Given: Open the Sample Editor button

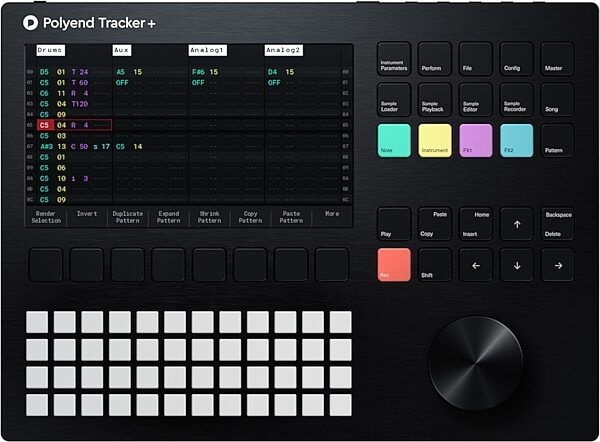Looking at the screenshot, I should click(x=476, y=99).
